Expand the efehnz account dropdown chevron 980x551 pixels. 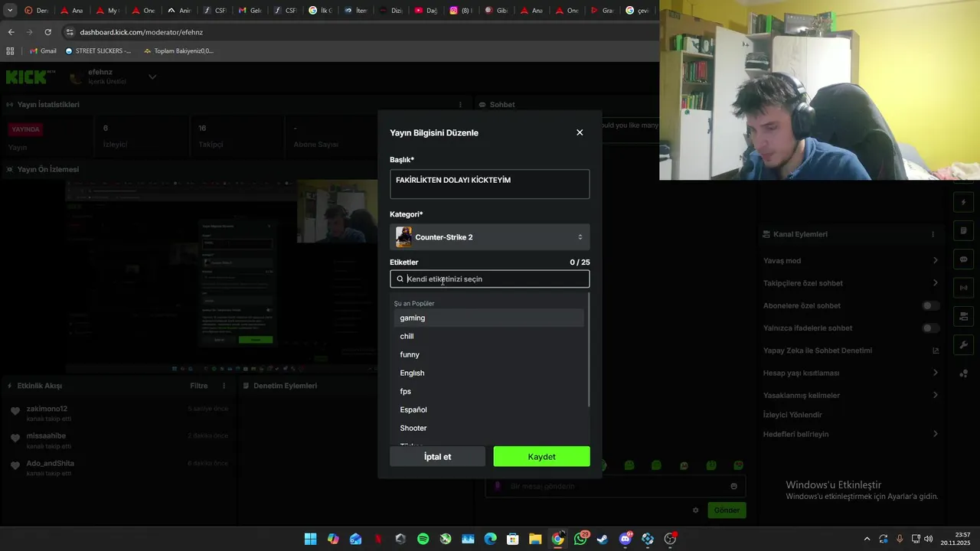point(152,77)
